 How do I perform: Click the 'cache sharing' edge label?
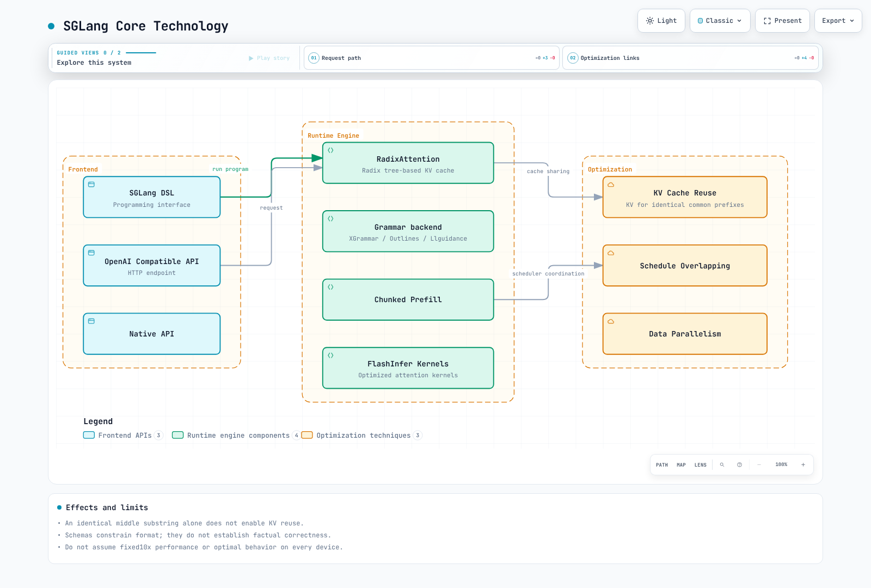(x=548, y=171)
